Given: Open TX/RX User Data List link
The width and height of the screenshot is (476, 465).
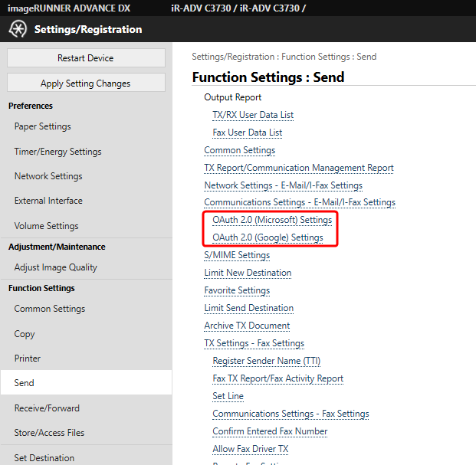Looking at the screenshot, I should tap(253, 115).
